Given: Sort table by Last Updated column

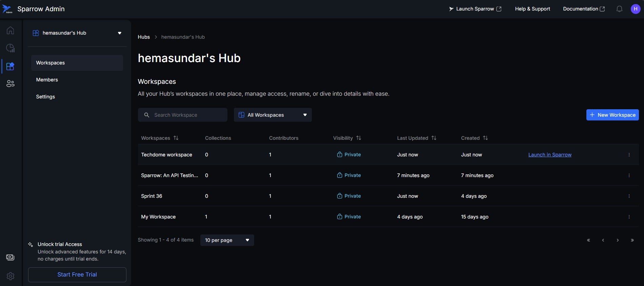Looking at the screenshot, I should click(x=434, y=138).
